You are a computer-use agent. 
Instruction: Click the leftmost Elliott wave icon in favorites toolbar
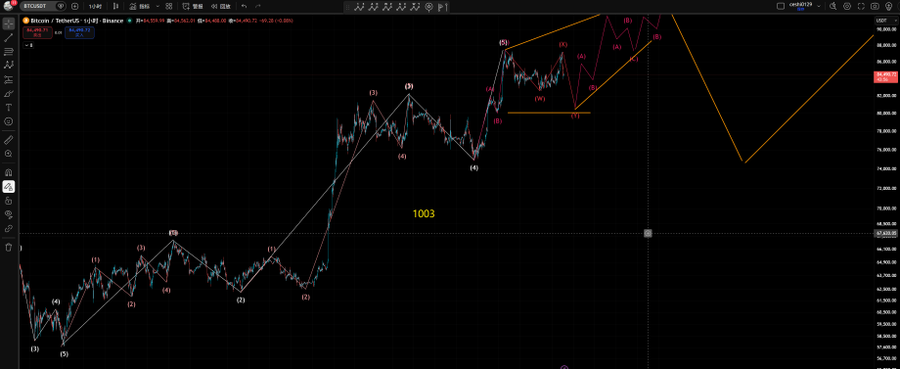click(x=359, y=7)
